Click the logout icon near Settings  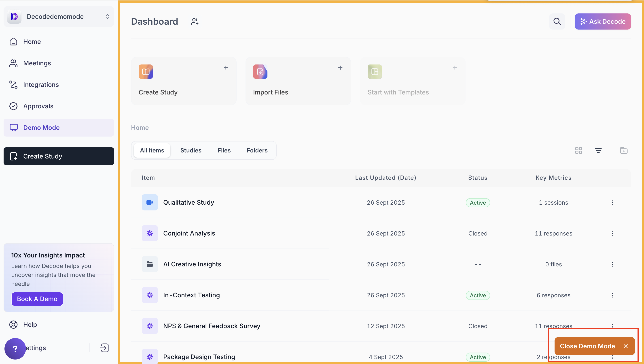[x=104, y=348]
